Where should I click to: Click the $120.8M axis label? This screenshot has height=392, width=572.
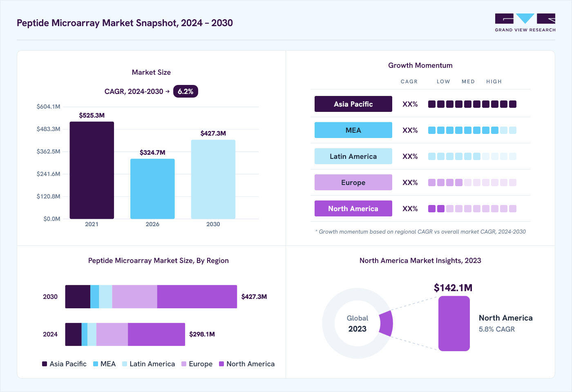[x=48, y=196]
